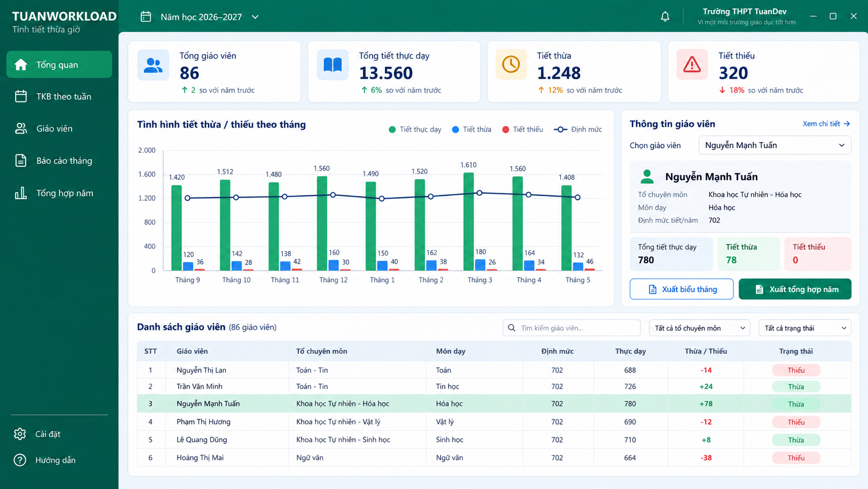868x489 pixels.
Task: Open Báo cáo tháng menu item
Action: click(x=59, y=161)
